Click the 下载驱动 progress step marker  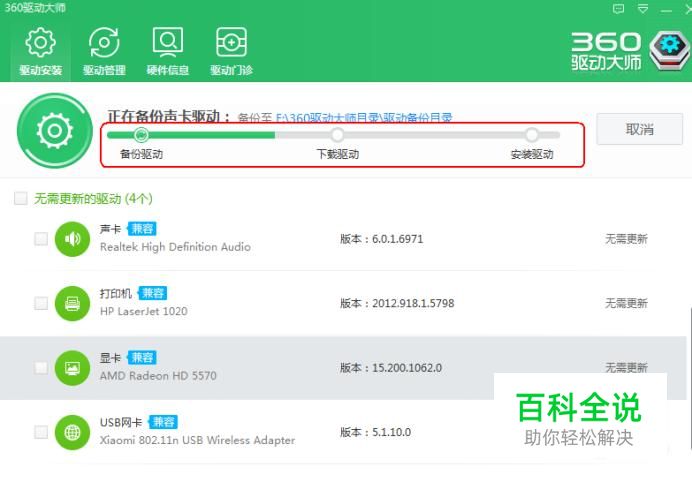coord(338,135)
